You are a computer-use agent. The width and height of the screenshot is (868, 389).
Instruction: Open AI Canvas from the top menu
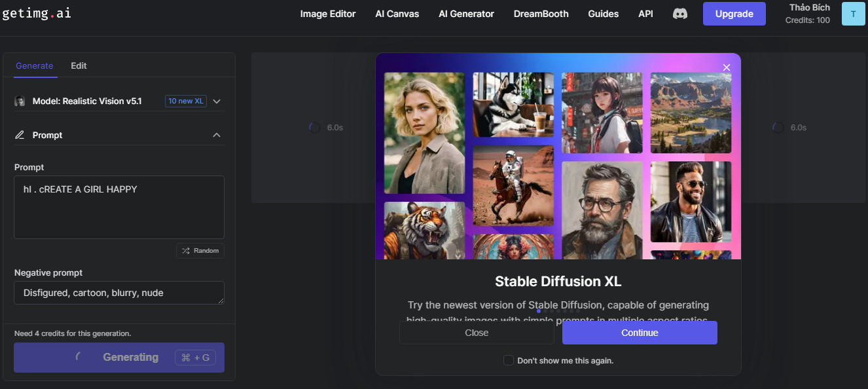[397, 14]
